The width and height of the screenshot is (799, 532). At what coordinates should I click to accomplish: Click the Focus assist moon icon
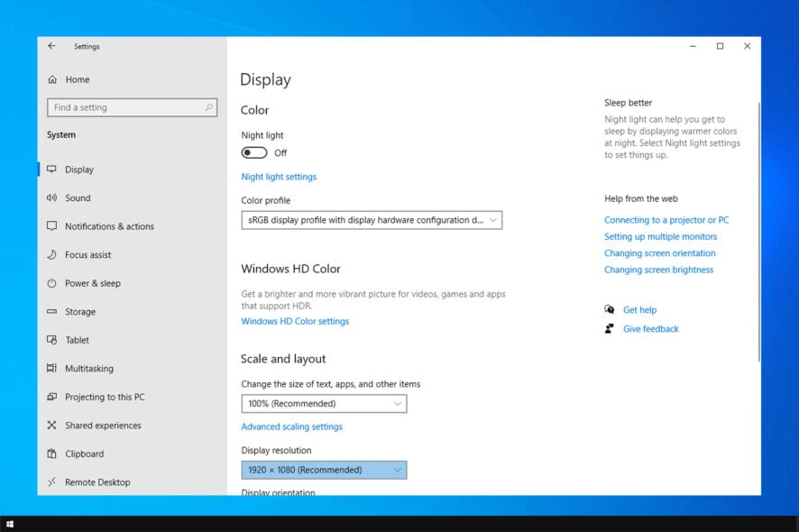pyautogui.click(x=51, y=254)
